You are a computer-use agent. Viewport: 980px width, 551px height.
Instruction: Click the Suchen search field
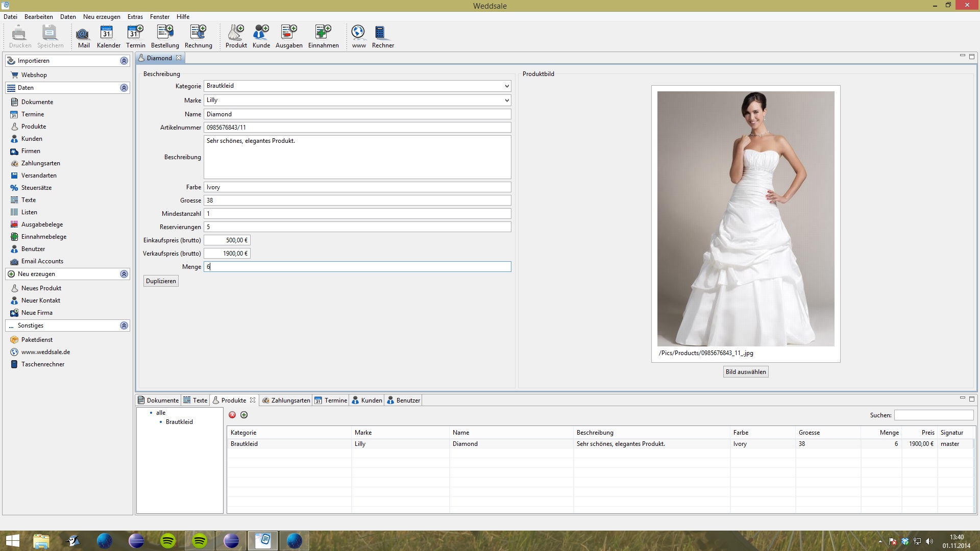[x=934, y=415]
